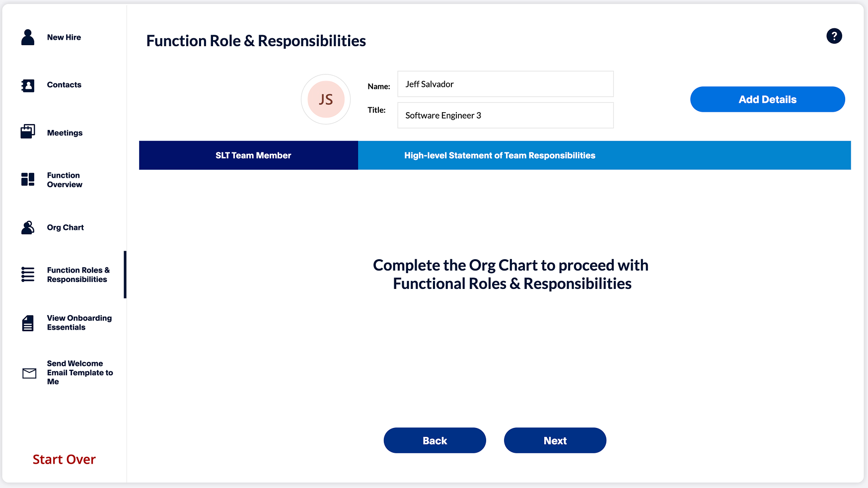
Task: Click the New Hire person icon
Action: pyautogui.click(x=28, y=37)
